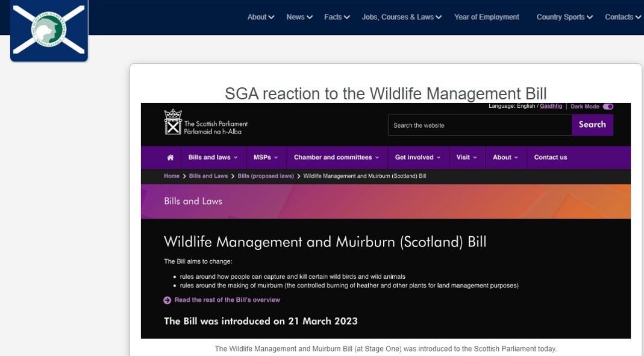Click the arrow icon beside Read the rest
Screen dimensions: 644x356
pyautogui.click(x=167, y=300)
